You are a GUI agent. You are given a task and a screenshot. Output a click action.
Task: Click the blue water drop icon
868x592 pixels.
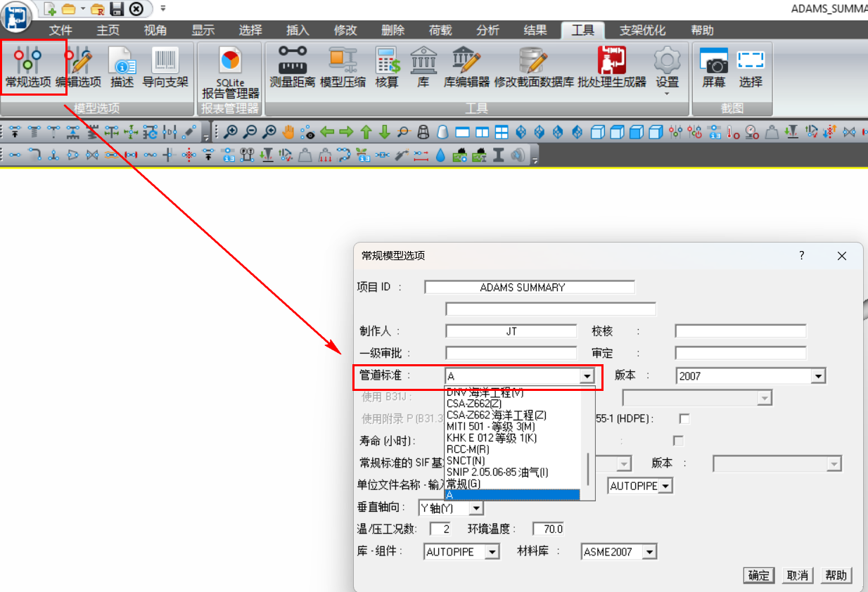coord(440,155)
